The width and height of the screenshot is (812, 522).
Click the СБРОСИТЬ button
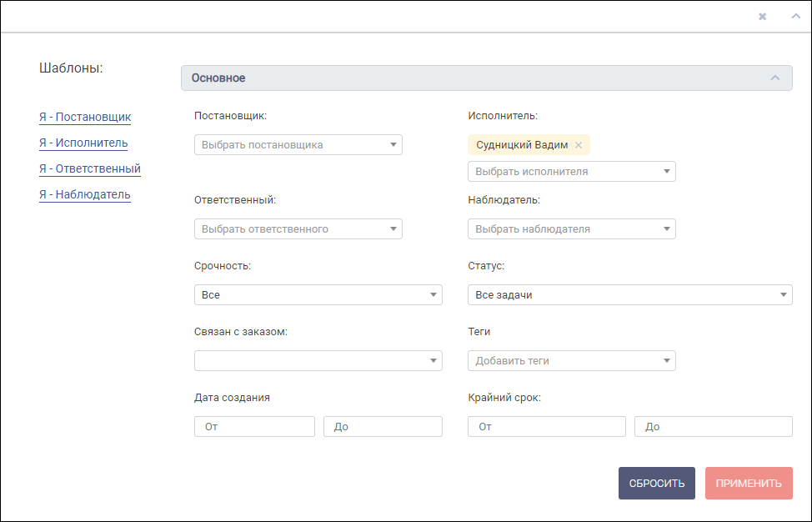coord(657,483)
